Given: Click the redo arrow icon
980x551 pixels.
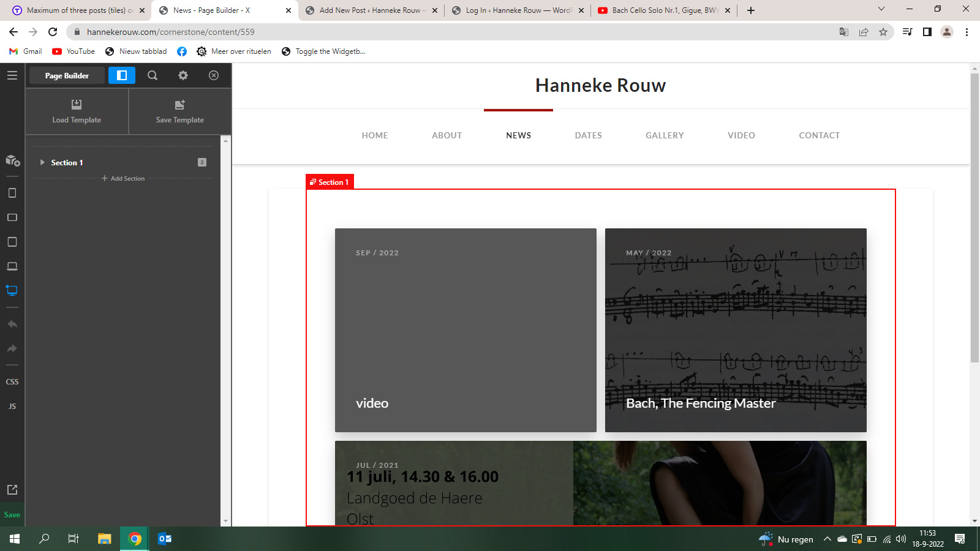Looking at the screenshot, I should tap(12, 349).
